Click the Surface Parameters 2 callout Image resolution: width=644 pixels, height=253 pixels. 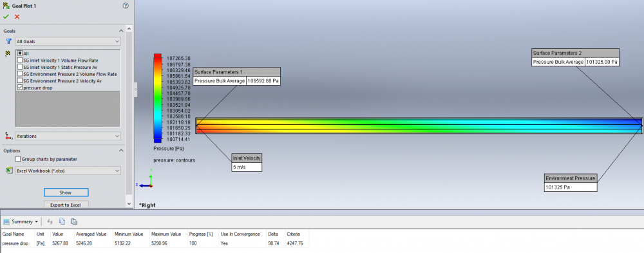(575, 57)
